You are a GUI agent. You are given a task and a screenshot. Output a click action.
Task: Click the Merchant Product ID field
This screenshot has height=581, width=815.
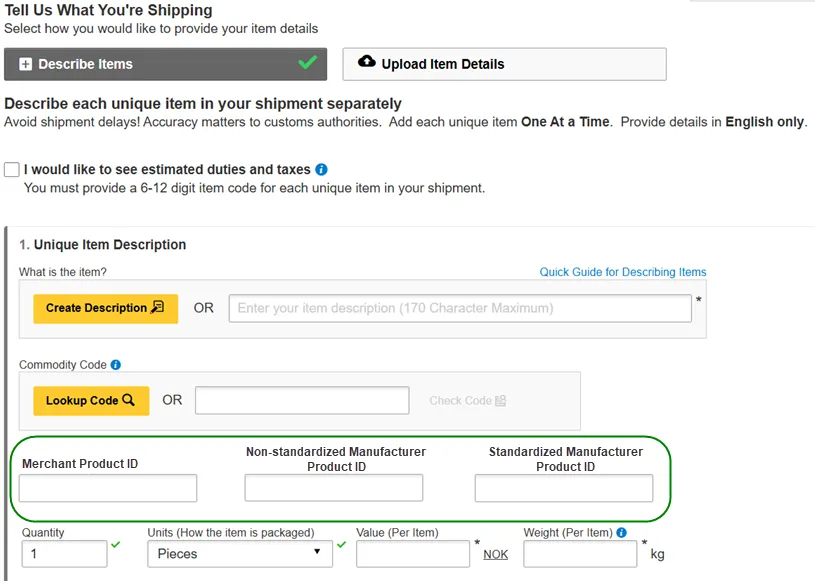tap(108, 488)
